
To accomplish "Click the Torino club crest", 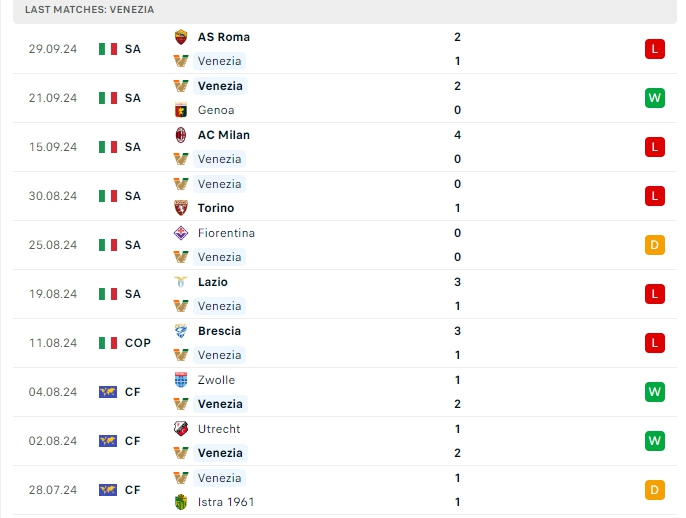I will [181, 208].
